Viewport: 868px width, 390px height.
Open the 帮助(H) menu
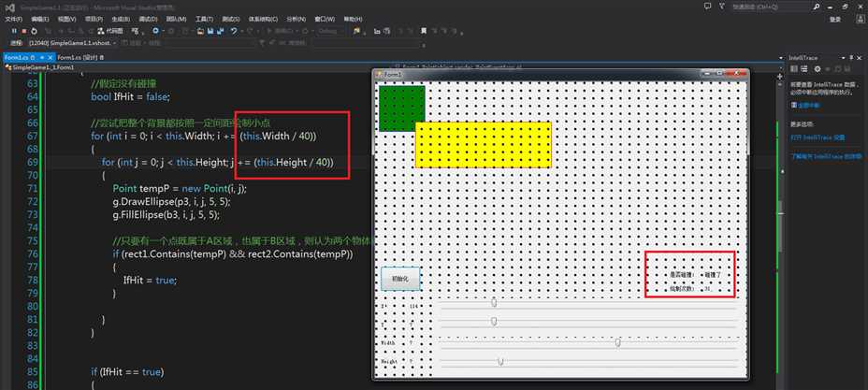coord(352,19)
